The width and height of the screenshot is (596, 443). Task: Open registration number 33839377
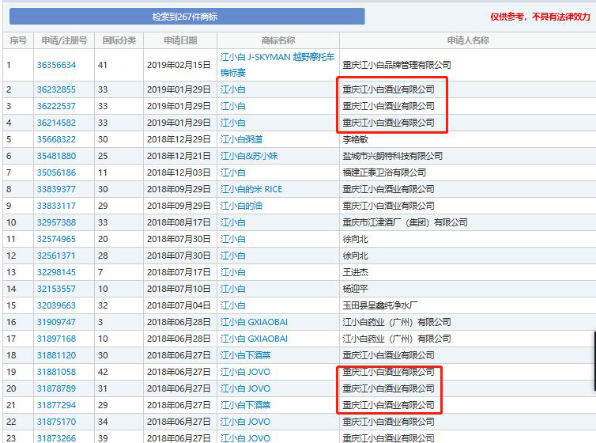coord(56,189)
